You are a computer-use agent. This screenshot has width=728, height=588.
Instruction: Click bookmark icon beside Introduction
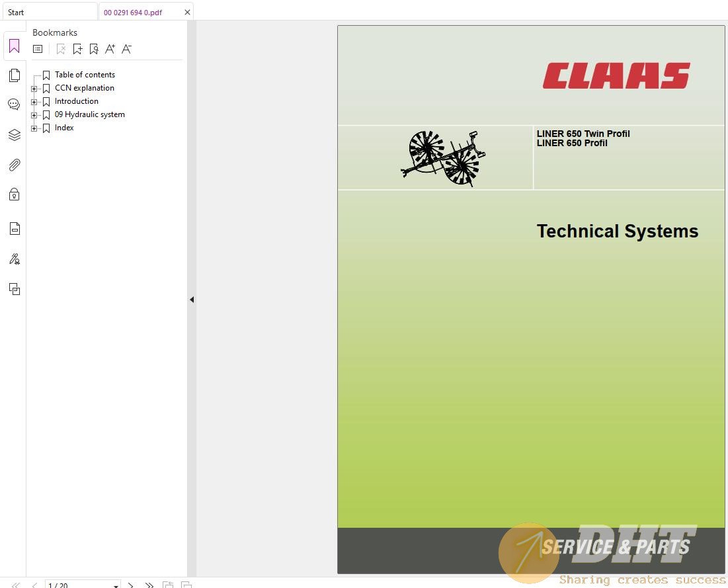click(x=46, y=102)
